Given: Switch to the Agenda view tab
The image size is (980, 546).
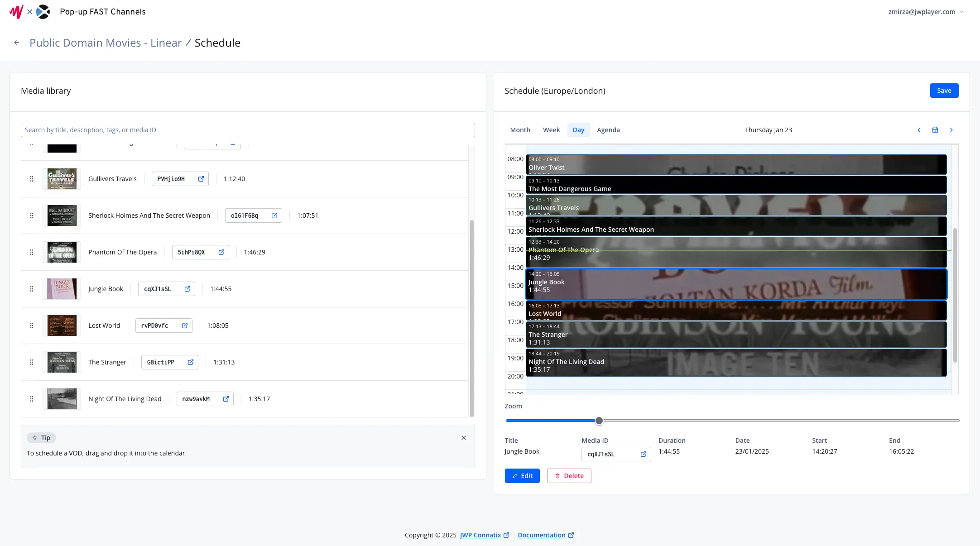Looking at the screenshot, I should (x=608, y=130).
